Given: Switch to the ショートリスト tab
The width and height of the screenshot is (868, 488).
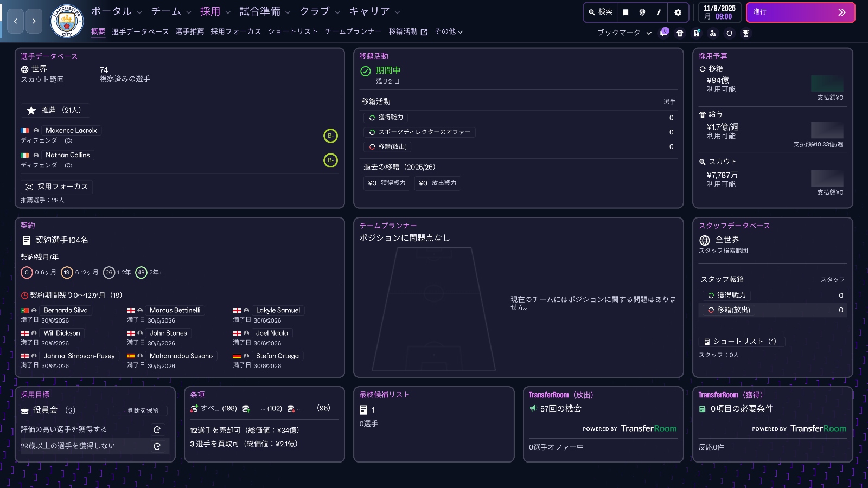Looking at the screenshot, I should (292, 31).
